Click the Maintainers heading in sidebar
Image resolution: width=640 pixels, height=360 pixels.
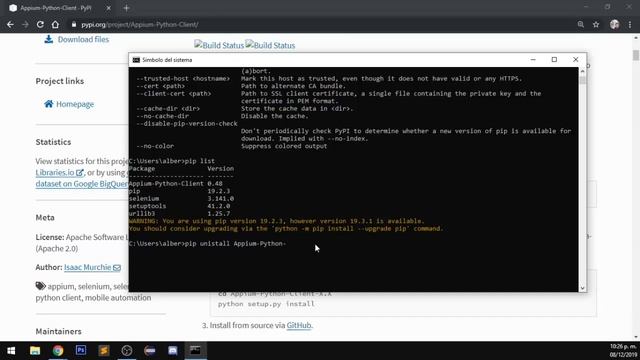[58, 331]
